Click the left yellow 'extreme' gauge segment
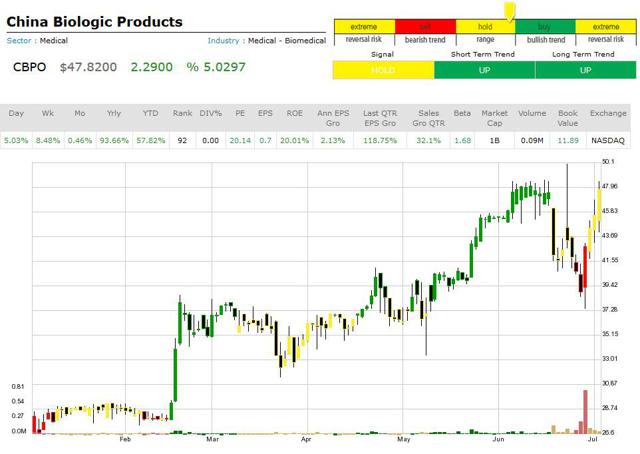The image size is (640, 454). (364, 27)
